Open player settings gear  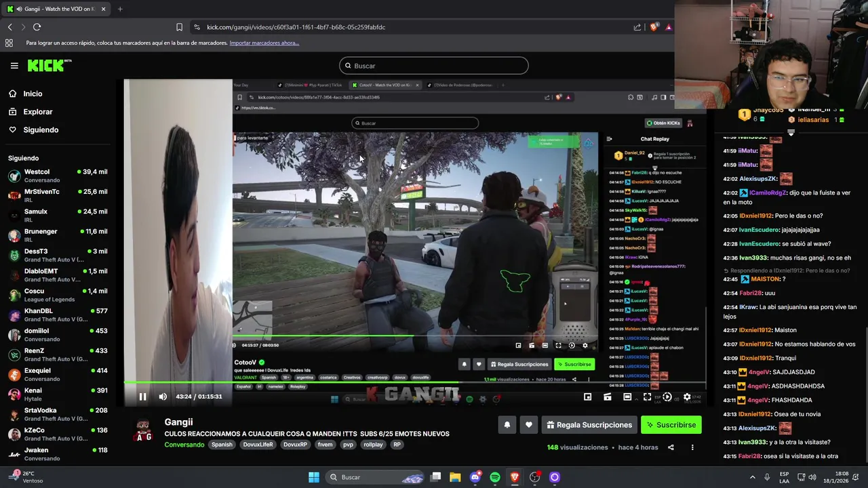point(687,396)
